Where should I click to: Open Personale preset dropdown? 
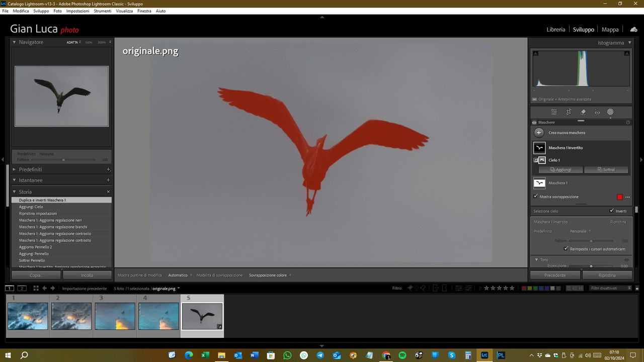click(x=581, y=231)
